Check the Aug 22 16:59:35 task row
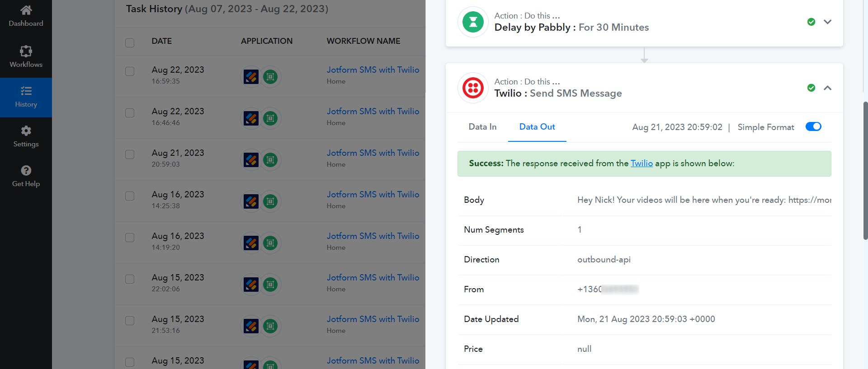This screenshot has width=868, height=369. tap(130, 71)
